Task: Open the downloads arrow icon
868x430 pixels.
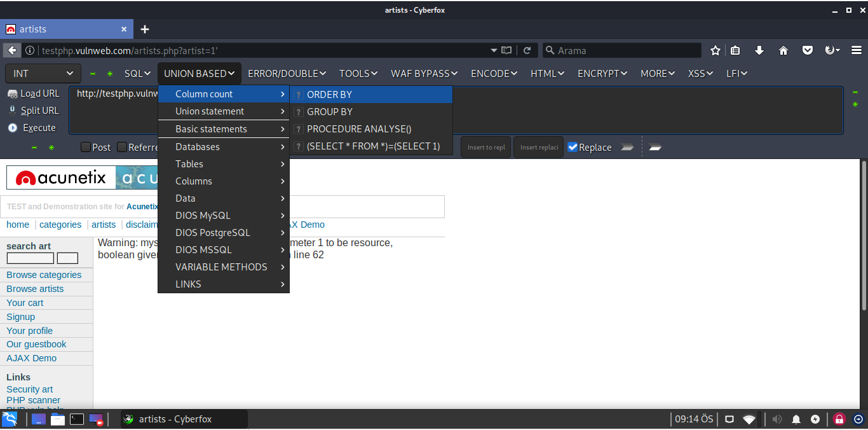Action: 759,50
